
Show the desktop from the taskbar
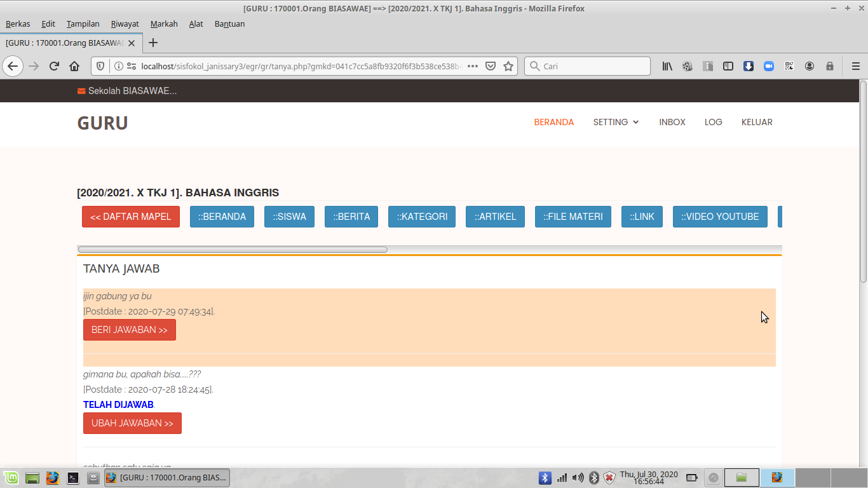point(32,477)
